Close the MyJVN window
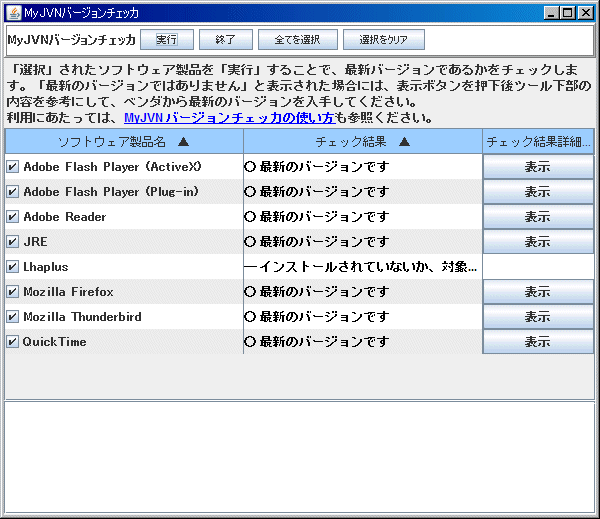This screenshot has height=519, width=600. pos(586,13)
